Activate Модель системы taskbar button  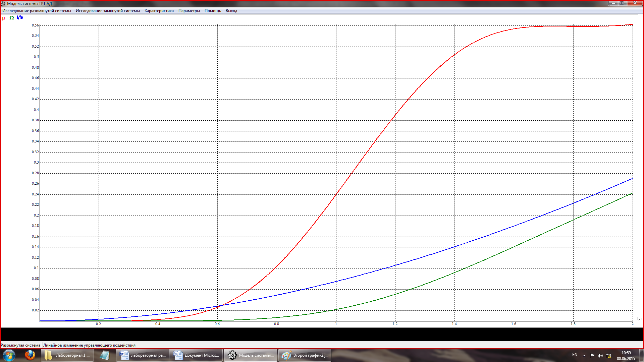pos(251,355)
